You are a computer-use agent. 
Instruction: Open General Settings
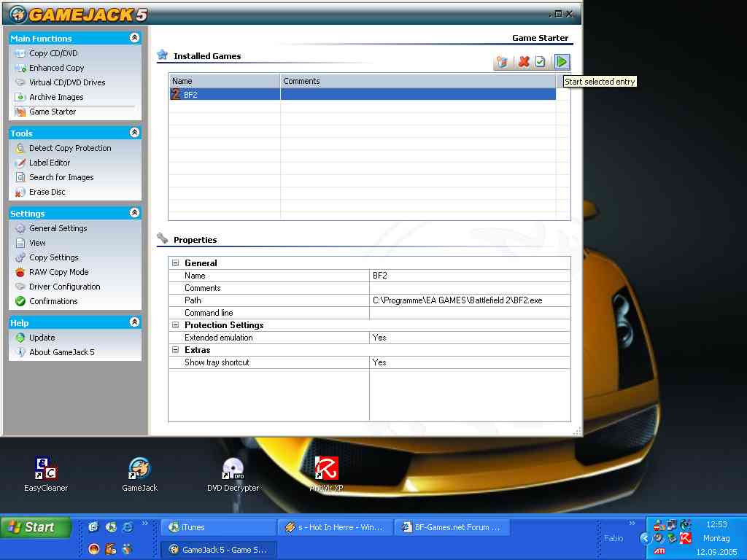[58, 228]
